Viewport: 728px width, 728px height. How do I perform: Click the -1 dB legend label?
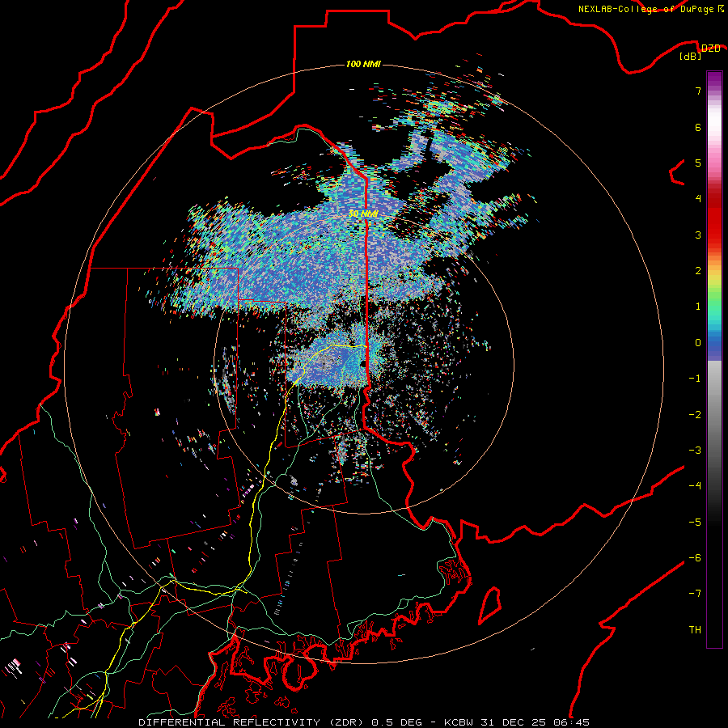coord(695,379)
